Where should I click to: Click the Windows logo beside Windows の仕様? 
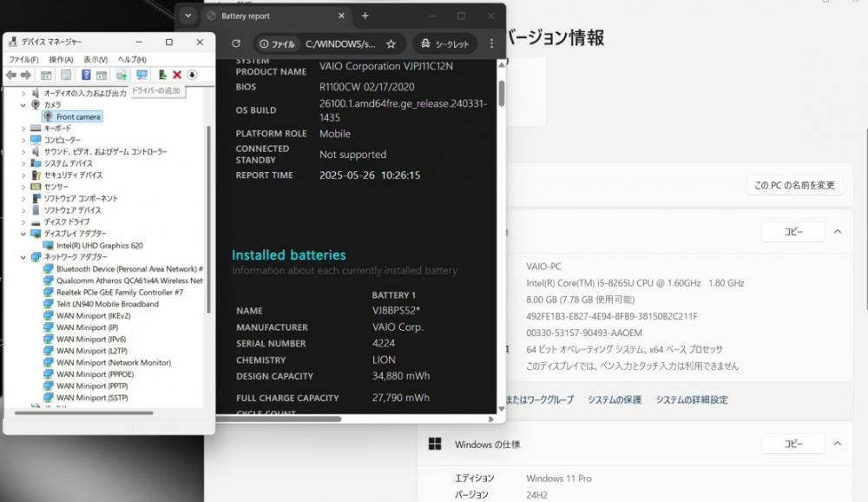pyautogui.click(x=435, y=444)
